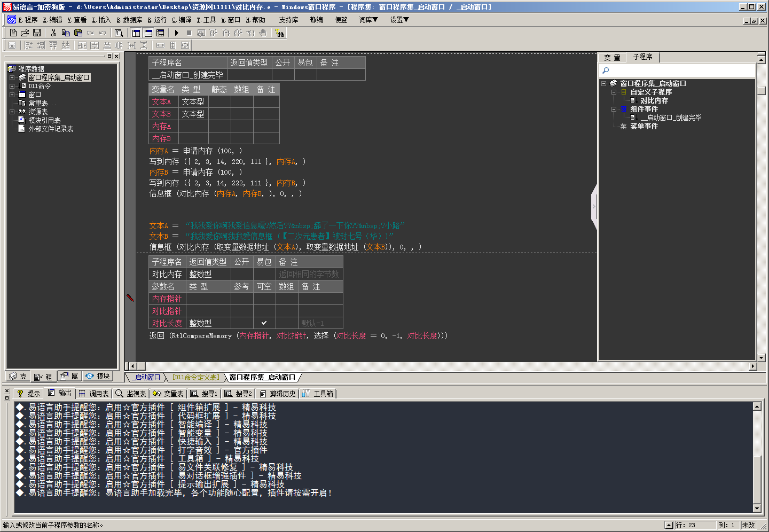Screen dimensions: 769x532
Task: Click the same-height sizing toolbar icon
Action: pyautogui.click(x=172, y=45)
